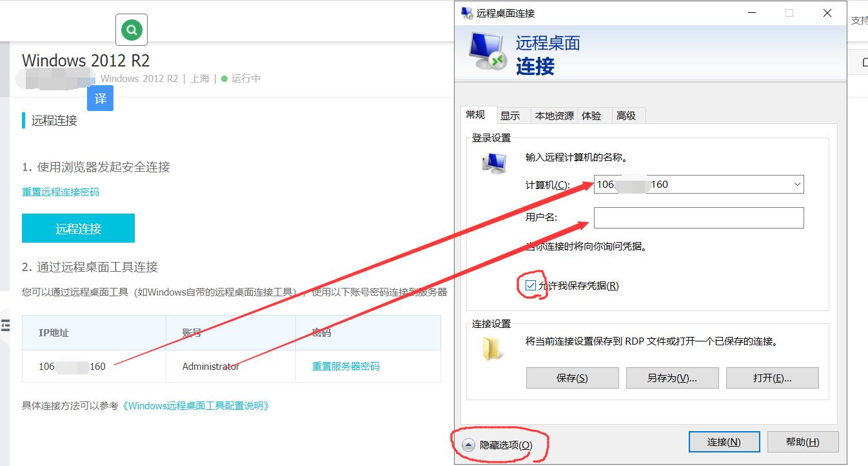Click the folder icon in connection settings
This screenshot has width=868, height=466.
click(x=495, y=349)
